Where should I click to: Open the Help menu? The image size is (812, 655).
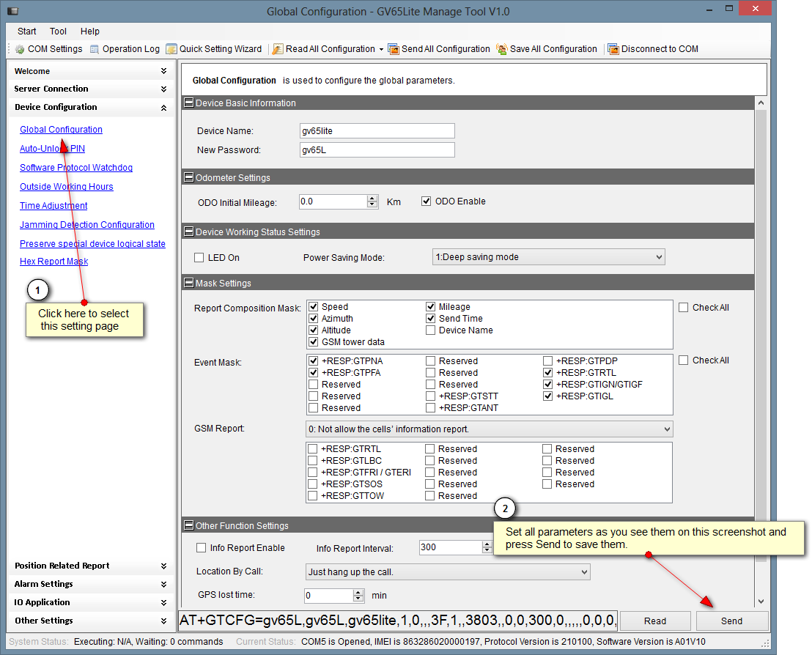pos(89,31)
